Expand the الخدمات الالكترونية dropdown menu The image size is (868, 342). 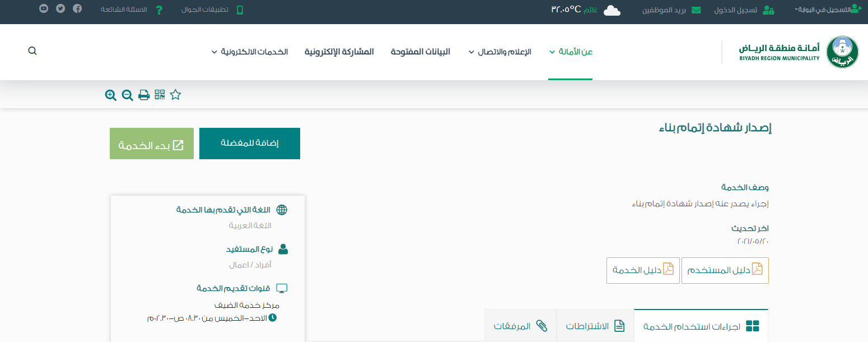coord(250,52)
